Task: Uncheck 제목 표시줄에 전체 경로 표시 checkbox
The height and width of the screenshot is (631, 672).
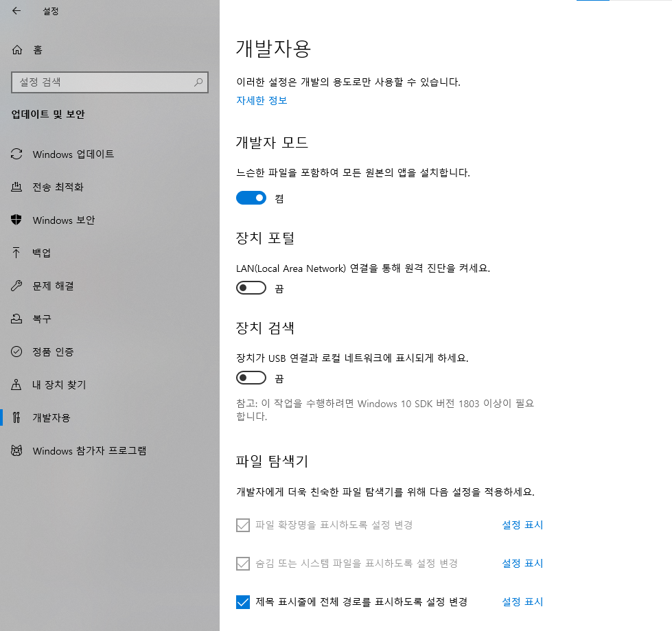Action: 243,602
